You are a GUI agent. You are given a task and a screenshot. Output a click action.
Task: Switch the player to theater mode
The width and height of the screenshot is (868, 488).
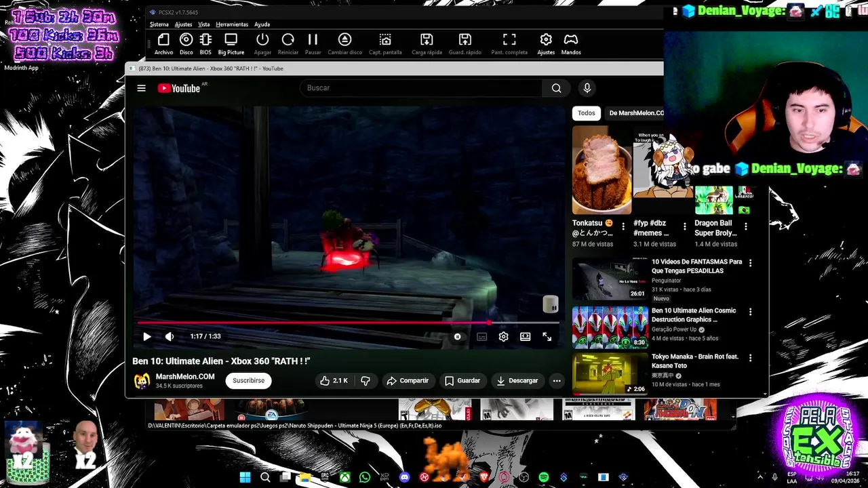point(525,336)
